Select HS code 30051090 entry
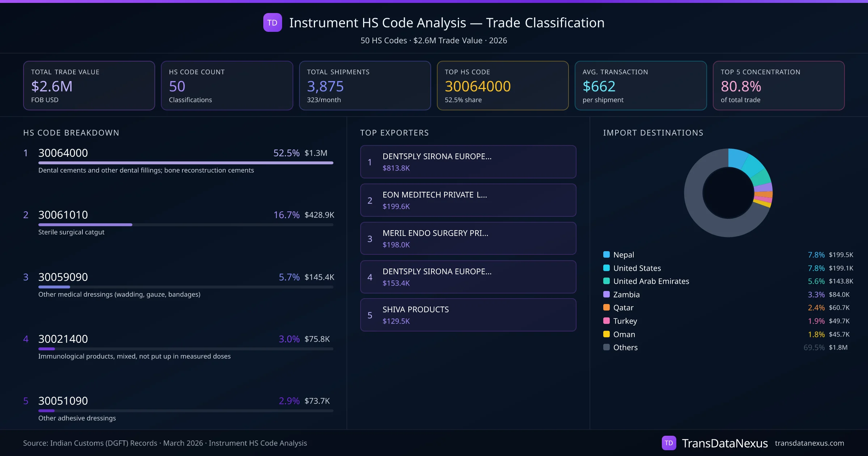 [x=63, y=401]
